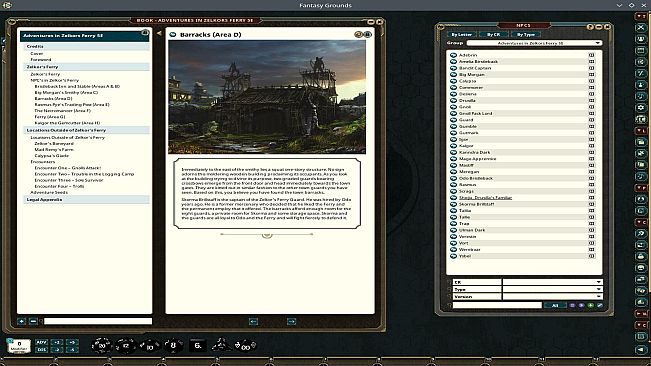Viewport: 651px width, 366px height.
Task: Open the Cover page entry
Action: [x=37, y=54]
